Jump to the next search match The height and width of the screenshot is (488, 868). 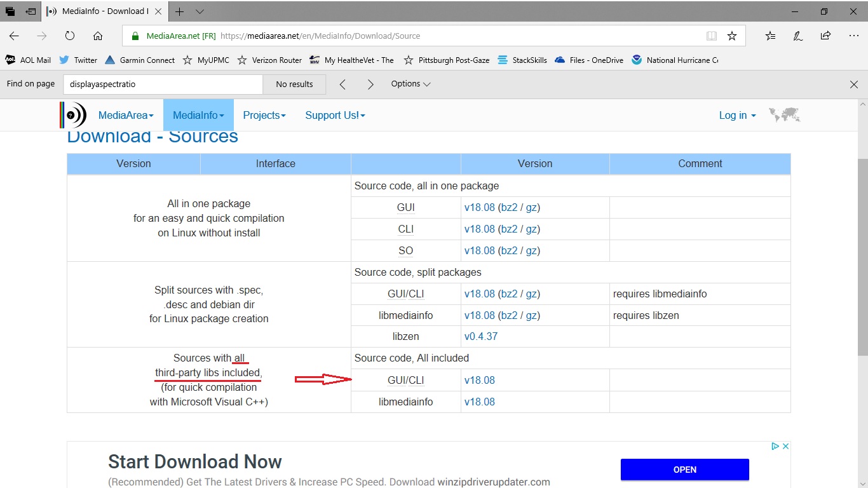coord(370,83)
